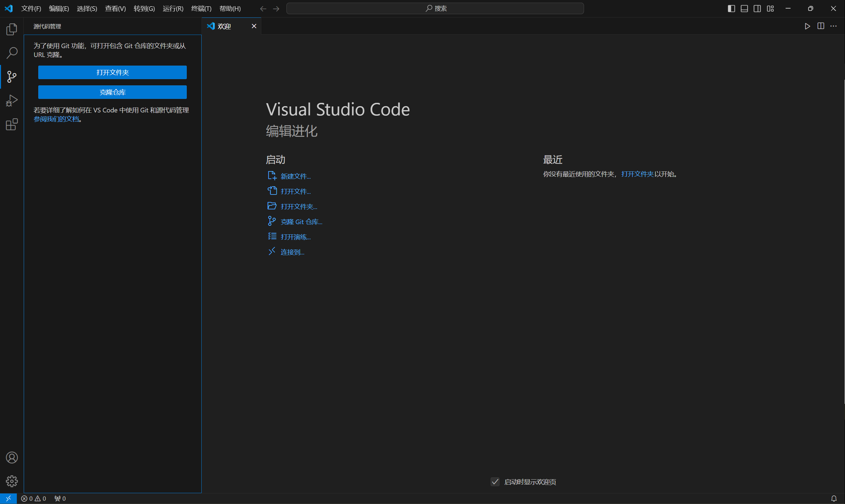Open the Run and Debug view

pyautogui.click(x=12, y=101)
